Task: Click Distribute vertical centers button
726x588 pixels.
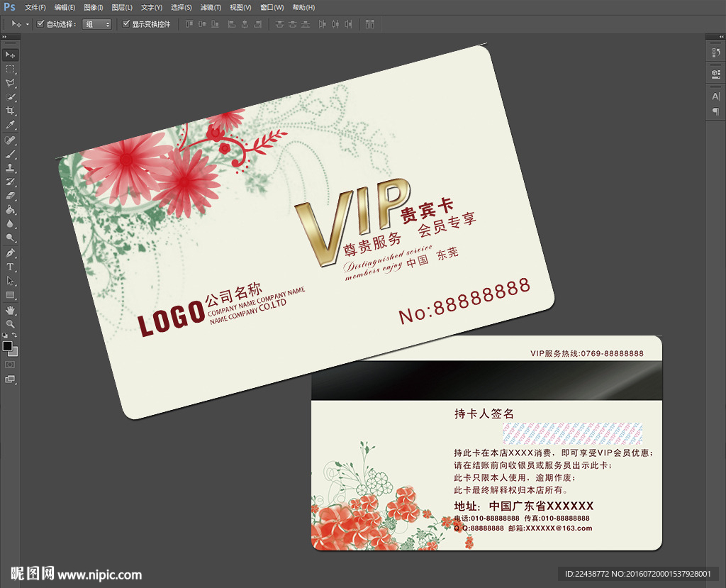Action: click(x=292, y=23)
